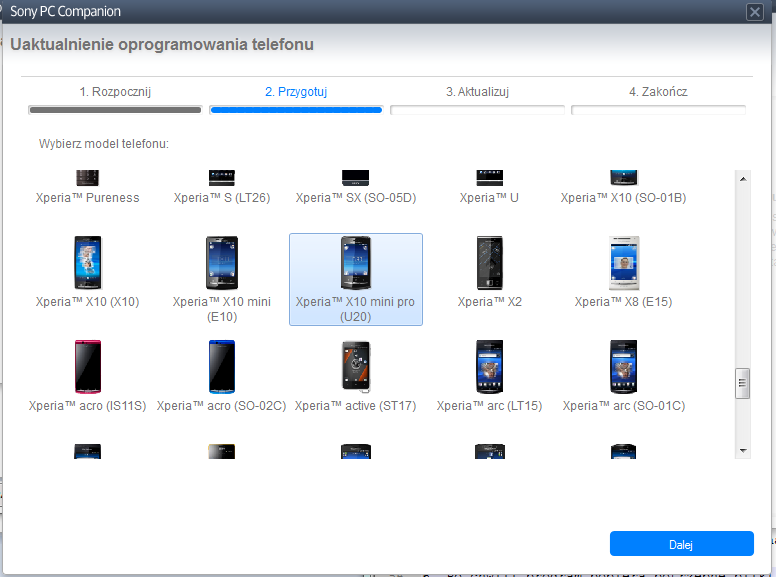Click the Xperia™ X2 label
Viewport: 776px width, 577px height.
489,302
